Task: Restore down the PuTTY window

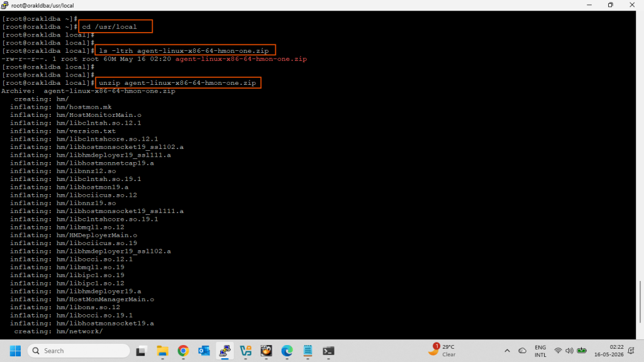Action: click(611, 5)
